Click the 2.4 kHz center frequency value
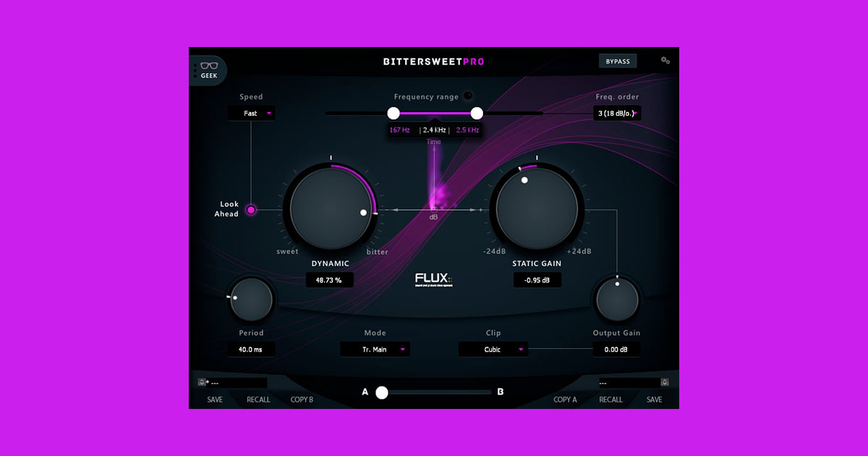 click(x=434, y=130)
